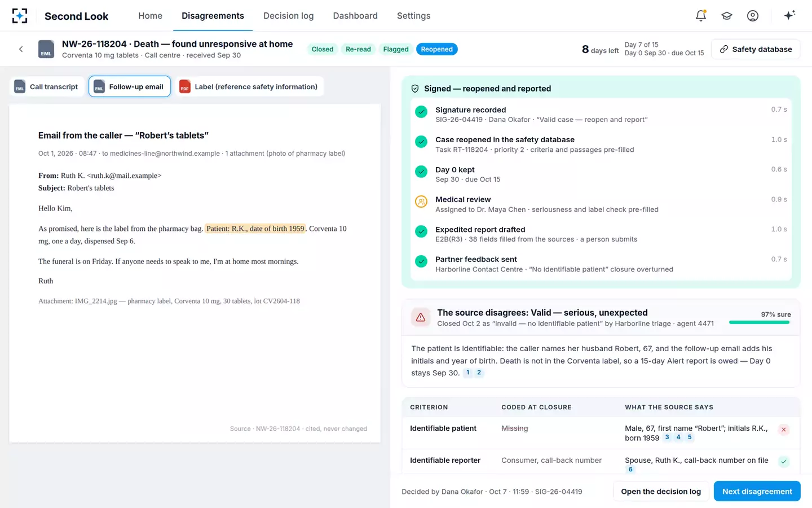Viewport: 812px width, 508px height.
Task: Click the green check beside Case reopened
Action: 421,142
